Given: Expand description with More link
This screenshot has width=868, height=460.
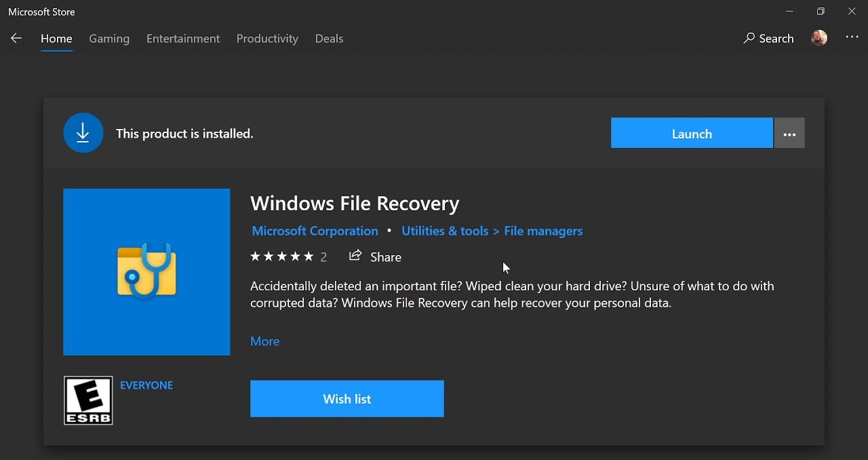Looking at the screenshot, I should click(265, 341).
